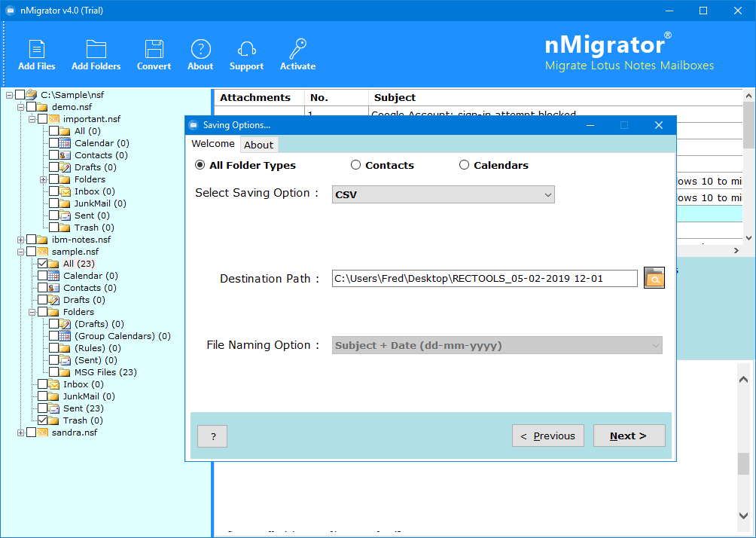The height and width of the screenshot is (538, 756).
Task: Switch to the About tab in dialog
Action: [x=259, y=145]
